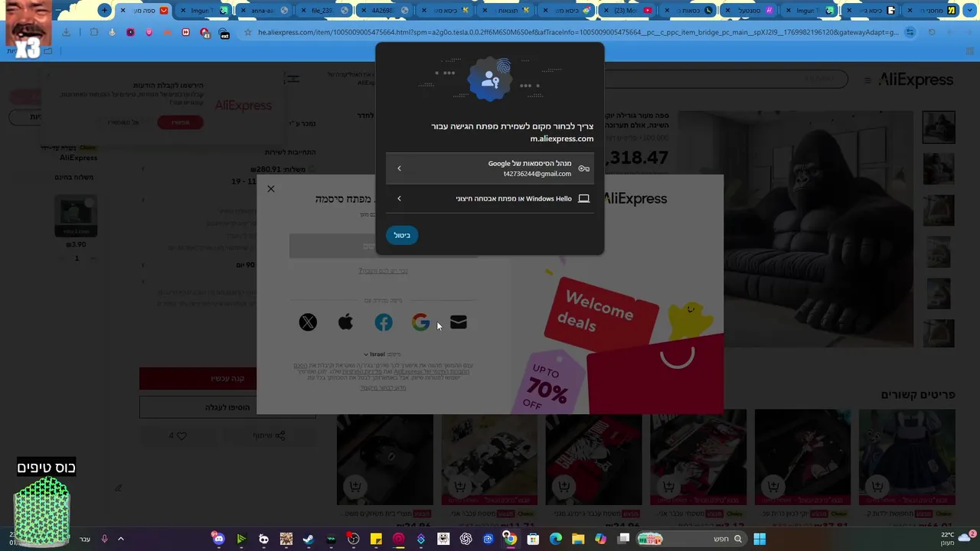Sign in with Apple icon

(x=345, y=323)
